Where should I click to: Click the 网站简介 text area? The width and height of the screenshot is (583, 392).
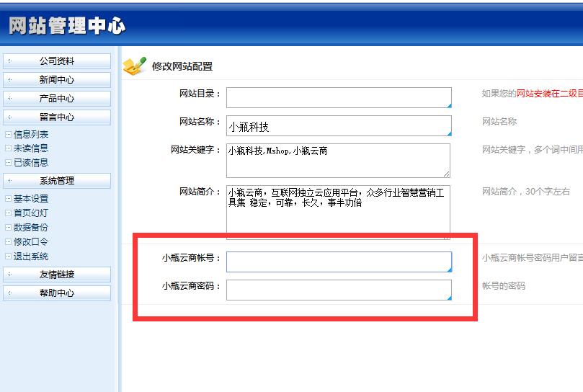[x=339, y=212]
